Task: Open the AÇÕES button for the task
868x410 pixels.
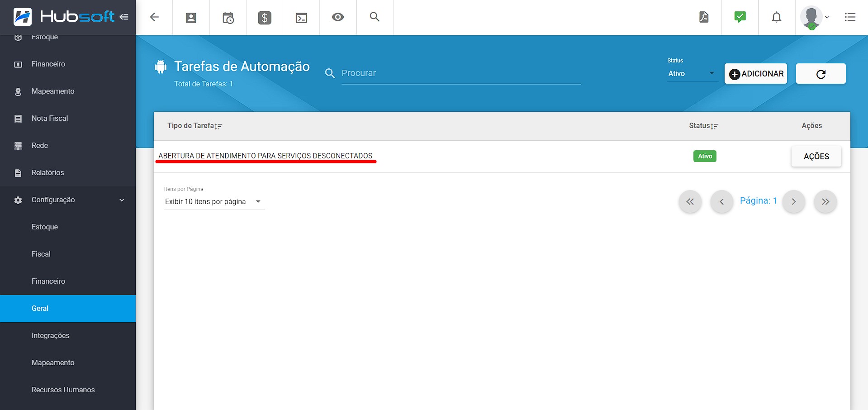Action: coord(816,157)
